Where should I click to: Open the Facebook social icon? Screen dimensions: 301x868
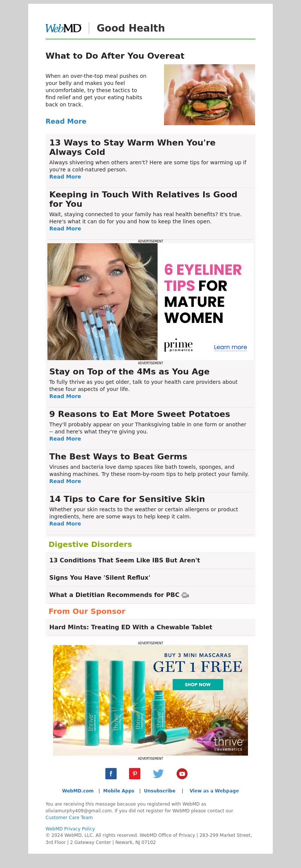click(x=111, y=774)
